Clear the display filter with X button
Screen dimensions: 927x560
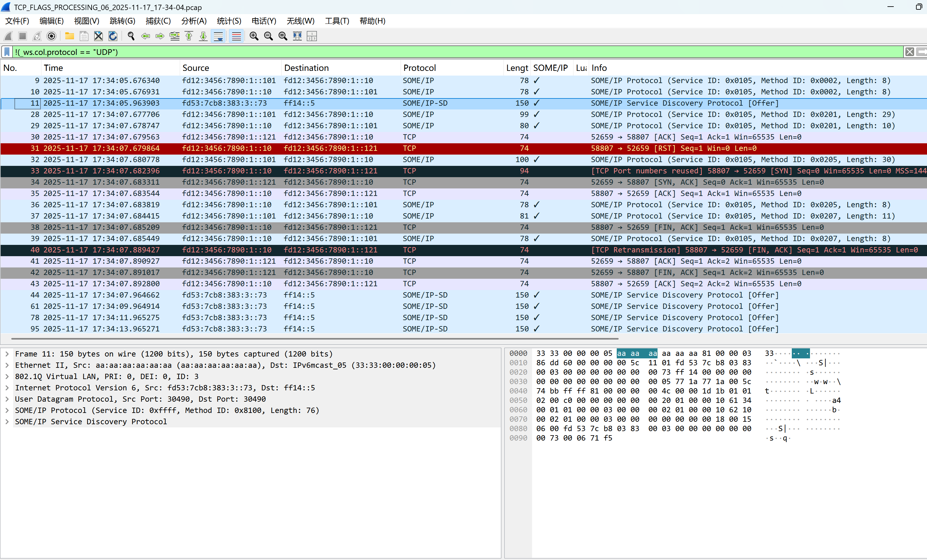point(910,52)
